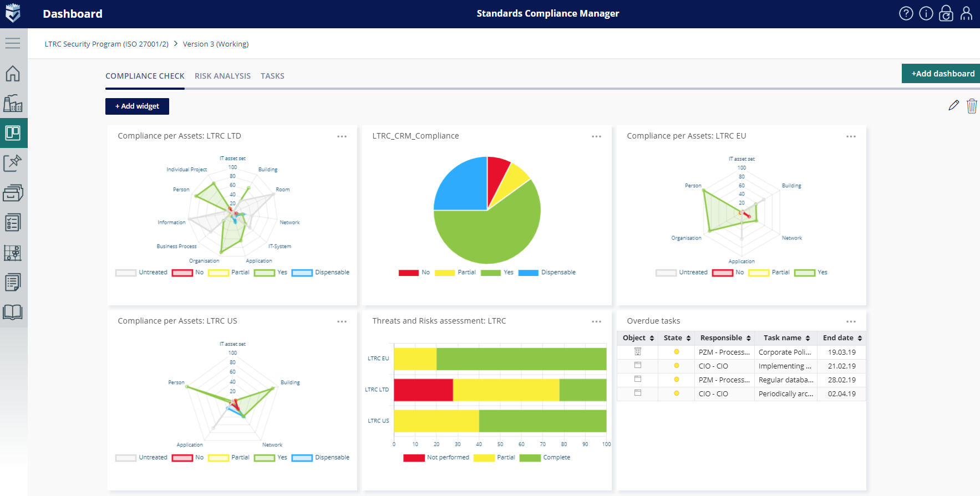Click object icon in Implementing row
The height and width of the screenshot is (496, 980).
pyautogui.click(x=638, y=365)
